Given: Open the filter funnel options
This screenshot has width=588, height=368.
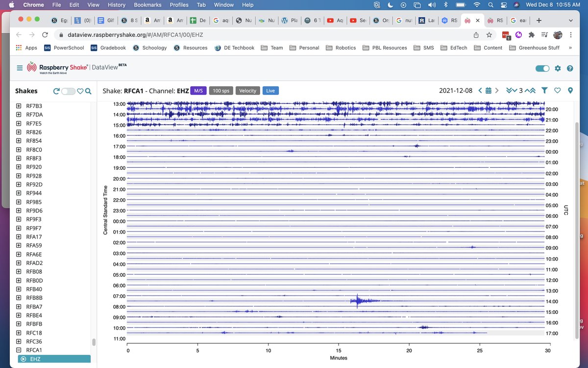Looking at the screenshot, I should pyautogui.click(x=544, y=91).
